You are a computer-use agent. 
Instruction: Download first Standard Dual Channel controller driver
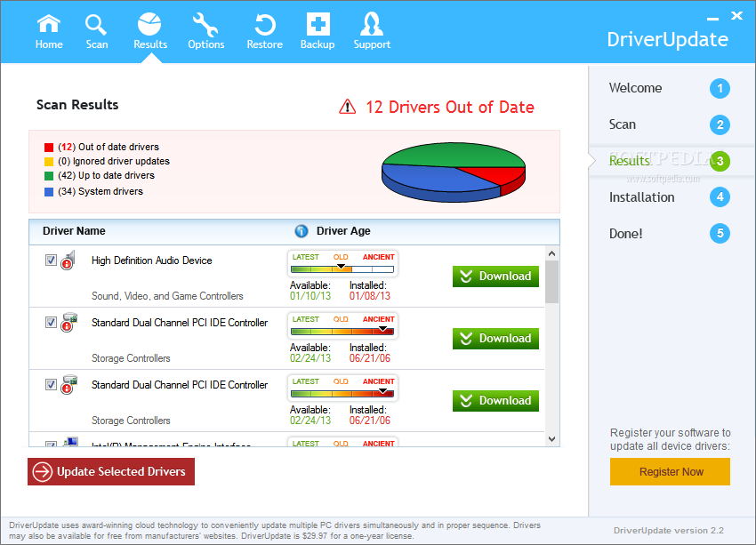[x=495, y=338]
